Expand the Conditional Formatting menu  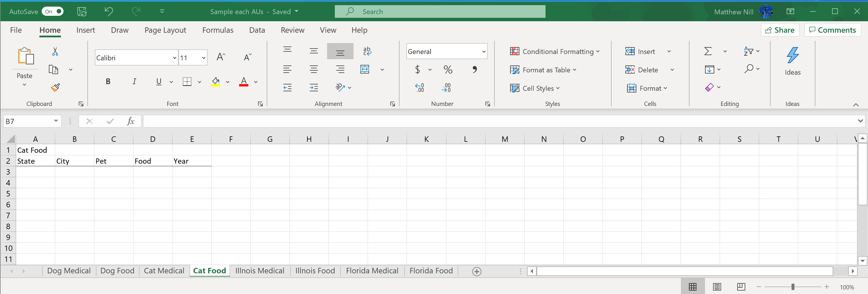[x=555, y=51]
